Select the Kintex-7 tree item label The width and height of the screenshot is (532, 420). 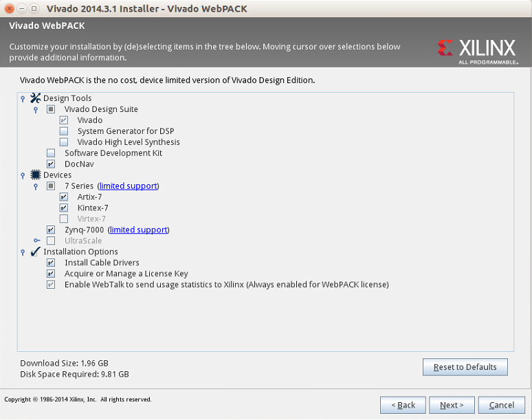coord(93,208)
